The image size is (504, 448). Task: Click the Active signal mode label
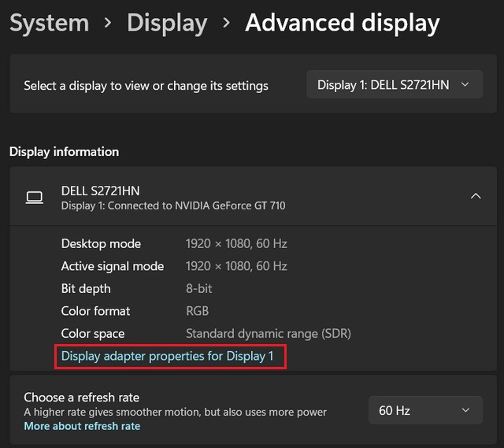coord(113,266)
